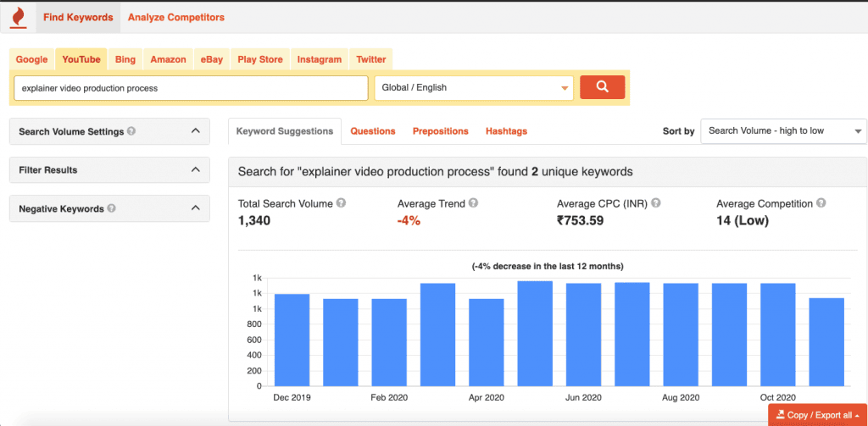Switch to the Instagram tab
Screen dimensions: 868x426
320,59
